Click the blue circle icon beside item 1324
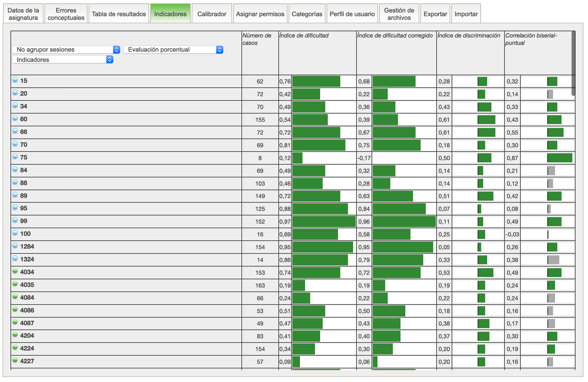This screenshot has width=588, height=382. (15, 258)
